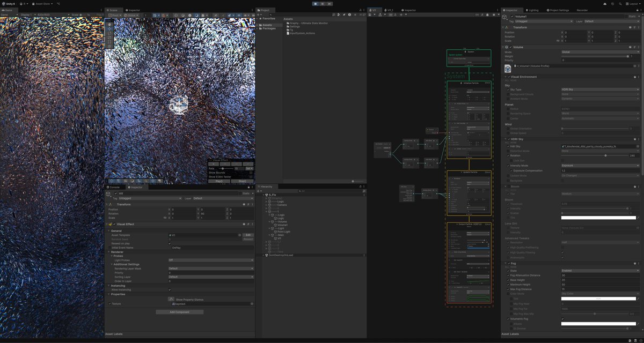644x343 pixels.
Task: Click the Hierarchy panel add (+) button
Action: pyautogui.click(x=259, y=191)
